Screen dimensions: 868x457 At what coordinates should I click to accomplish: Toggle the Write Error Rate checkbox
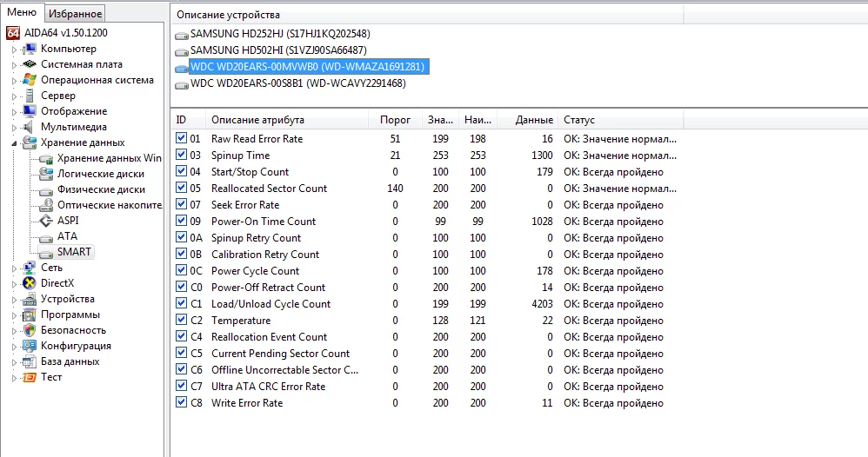click(181, 402)
